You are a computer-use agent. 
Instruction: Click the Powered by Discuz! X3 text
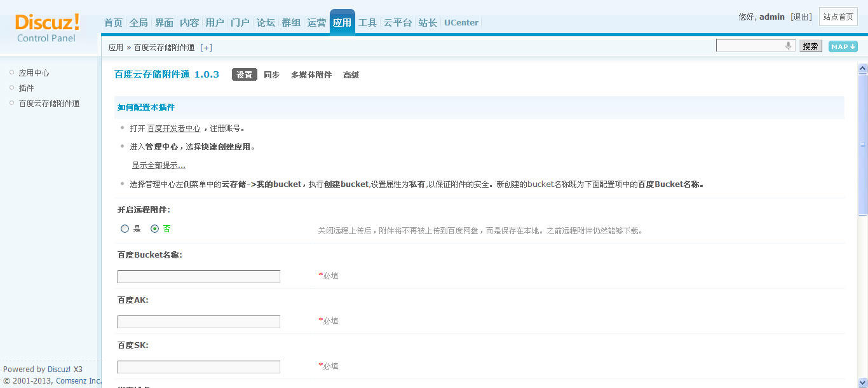[x=43, y=370]
